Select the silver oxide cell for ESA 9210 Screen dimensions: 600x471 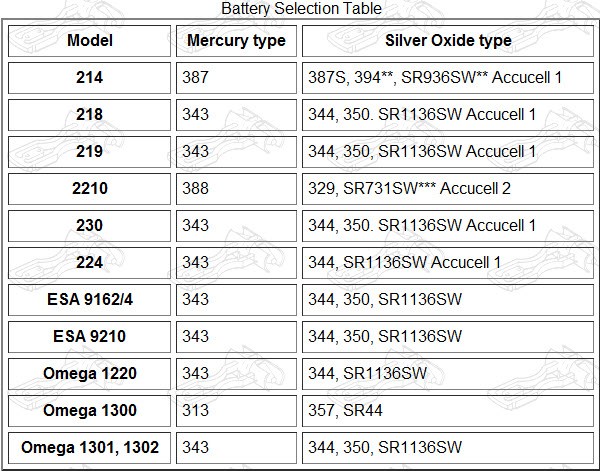tap(448, 337)
